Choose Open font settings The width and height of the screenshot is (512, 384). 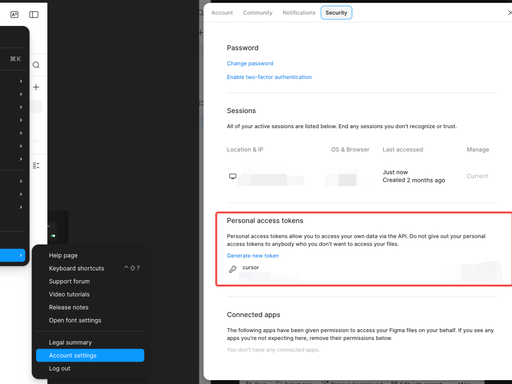[x=90, y=320]
